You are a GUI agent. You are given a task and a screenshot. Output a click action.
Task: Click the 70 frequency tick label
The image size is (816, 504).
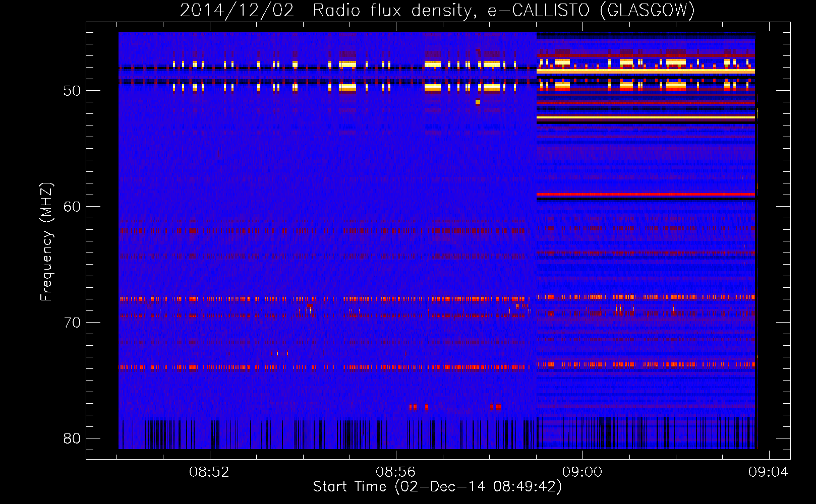(72, 323)
